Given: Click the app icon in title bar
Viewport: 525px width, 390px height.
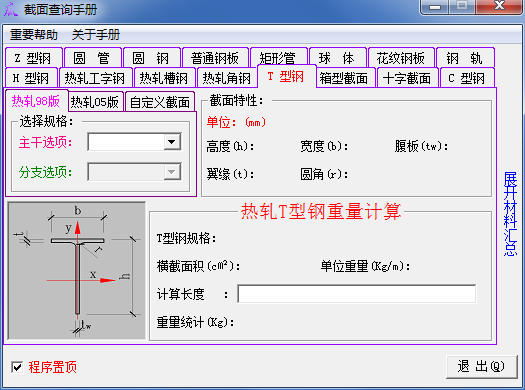Looking at the screenshot, I should [11, 9].
